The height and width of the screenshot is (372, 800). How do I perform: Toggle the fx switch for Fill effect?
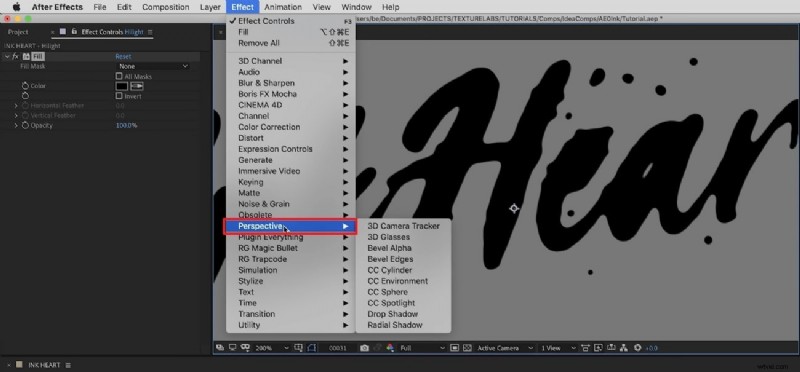pos(15,57)
